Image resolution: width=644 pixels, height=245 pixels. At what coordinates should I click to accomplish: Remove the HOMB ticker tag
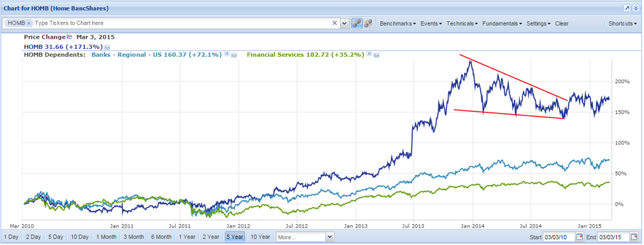pos(29,23)
